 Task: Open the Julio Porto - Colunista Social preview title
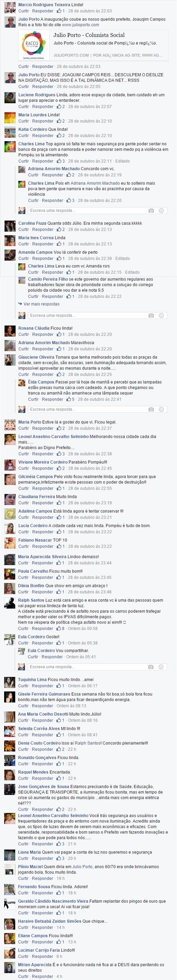89,35
